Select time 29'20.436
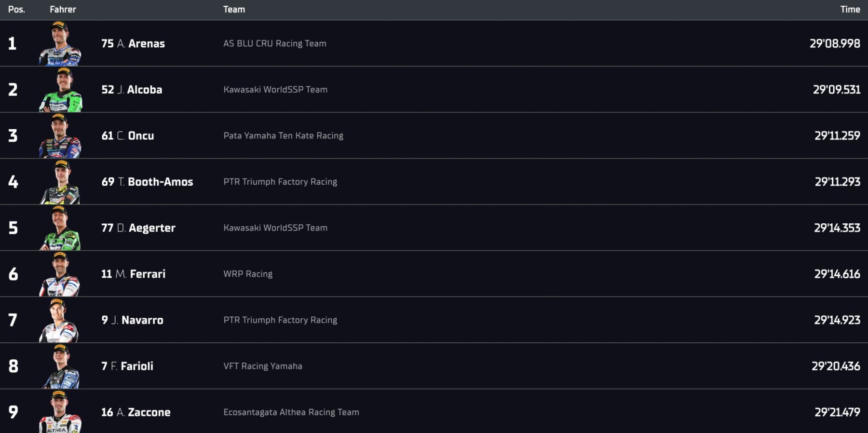This screenshot has width=868, height=433. (x=836, y=366)
